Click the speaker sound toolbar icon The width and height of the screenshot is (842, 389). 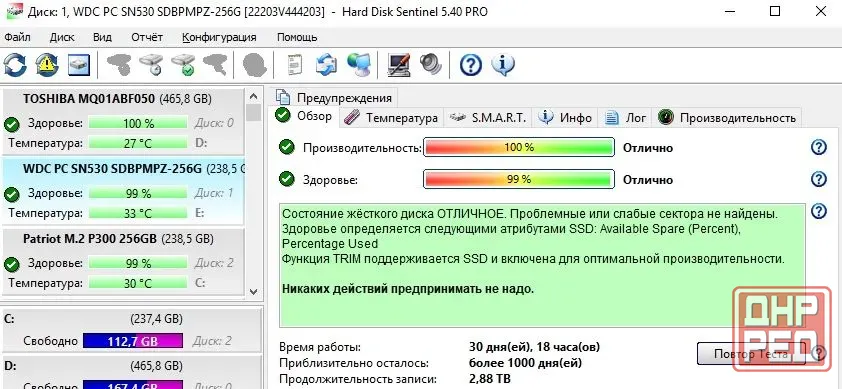(x=430, y=65)
